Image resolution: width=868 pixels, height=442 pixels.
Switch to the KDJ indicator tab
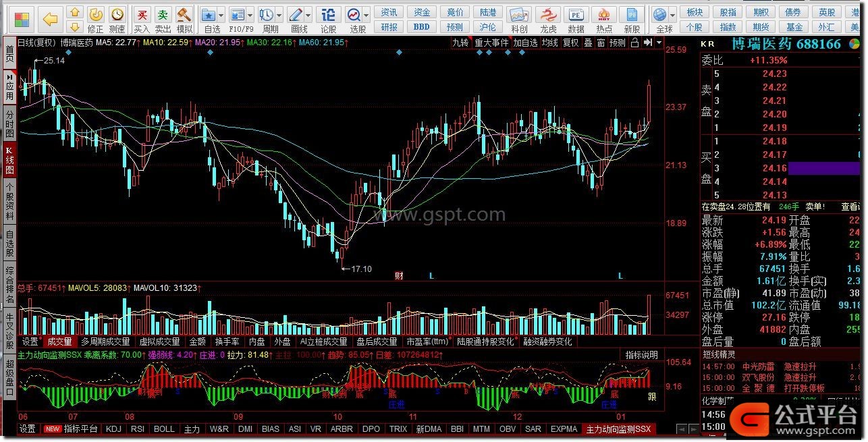[113, 429]
